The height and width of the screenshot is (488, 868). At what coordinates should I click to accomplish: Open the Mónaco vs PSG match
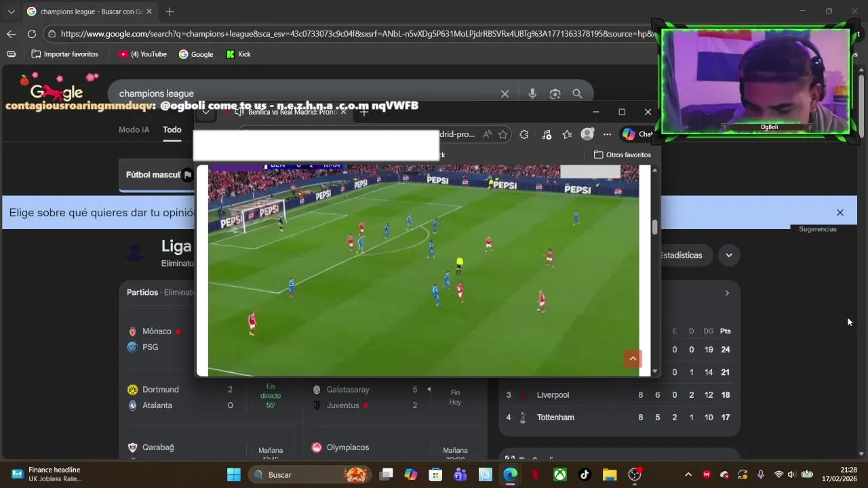click(160, 339)
